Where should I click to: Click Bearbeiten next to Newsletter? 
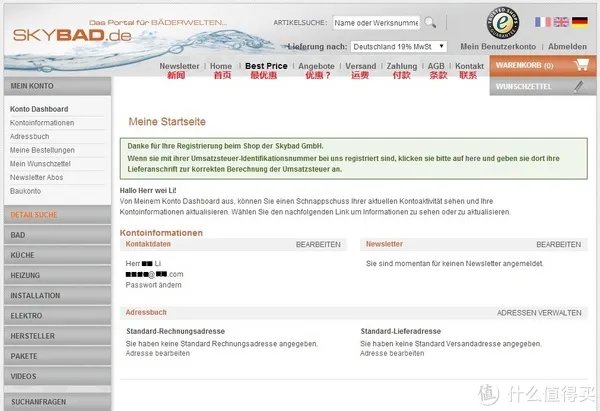pyautogui.click(x=558, y=244)
